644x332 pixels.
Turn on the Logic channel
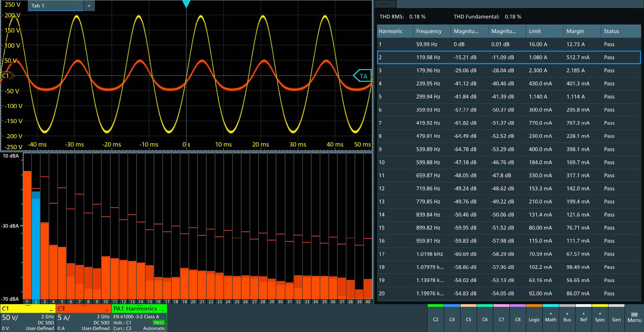click(x=534, y=319)
